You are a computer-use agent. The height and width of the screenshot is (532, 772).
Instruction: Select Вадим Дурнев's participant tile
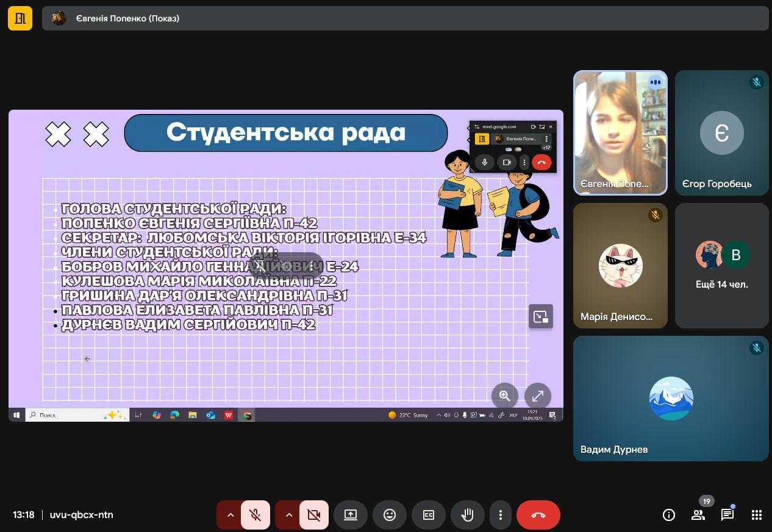click(x=670, y=399)
